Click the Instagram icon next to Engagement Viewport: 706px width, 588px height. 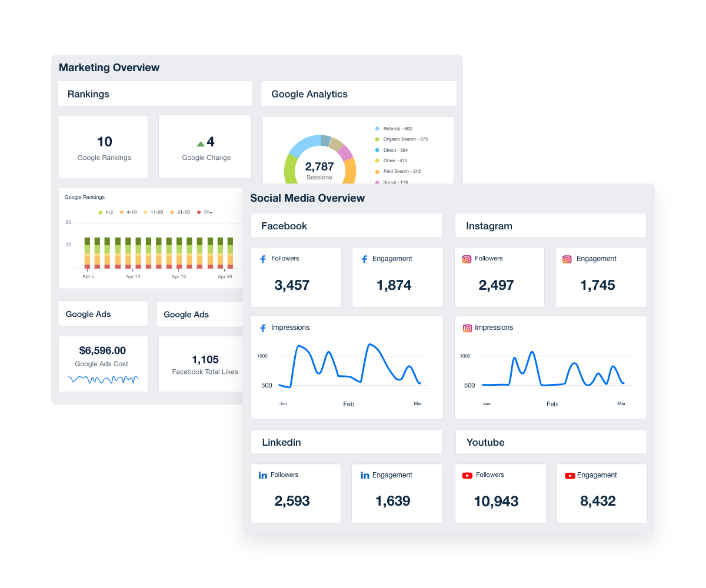[x=567, y=259]
